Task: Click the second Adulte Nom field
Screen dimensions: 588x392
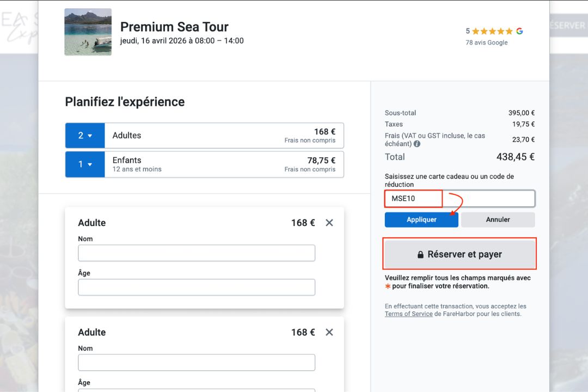Action: (197, 363)
